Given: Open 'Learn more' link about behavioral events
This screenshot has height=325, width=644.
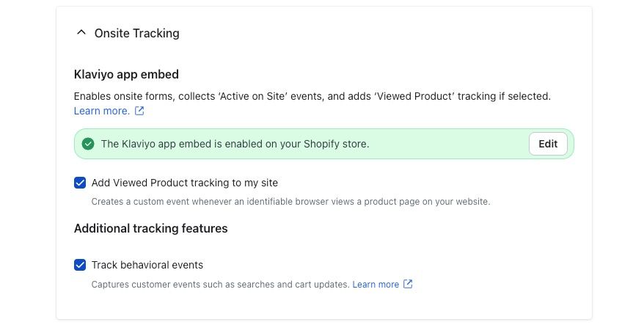Looking at the screenshot, I should (x=376, y=285).
